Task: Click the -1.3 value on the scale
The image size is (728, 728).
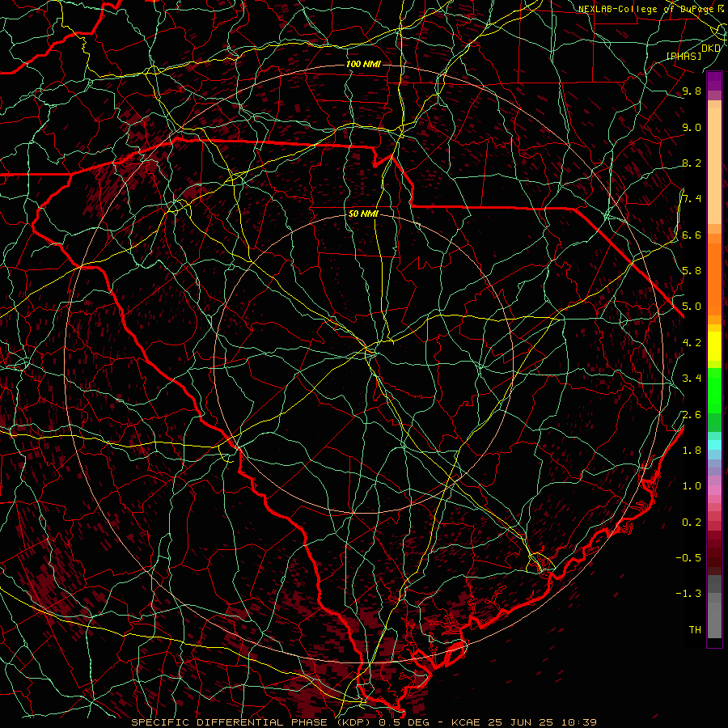Action: (688, 594)
